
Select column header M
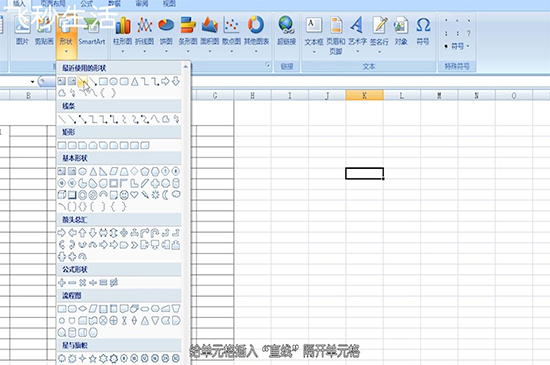pyautogui.click(x=439, y=95)
